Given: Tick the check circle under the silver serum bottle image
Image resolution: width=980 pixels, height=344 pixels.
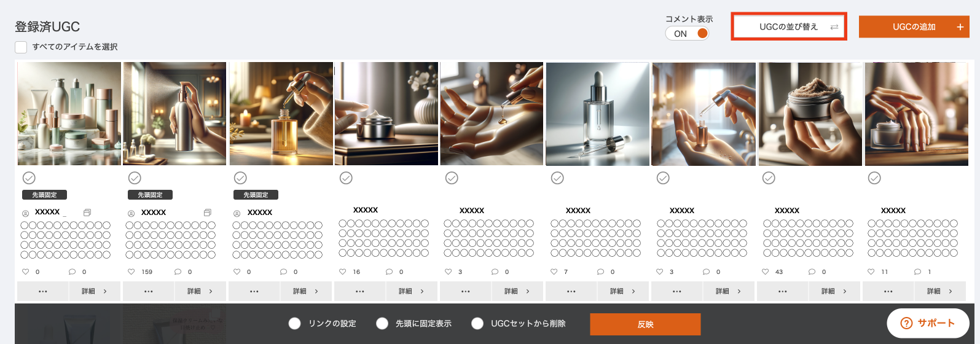Looking at the screenshot, I should (557, 178).
